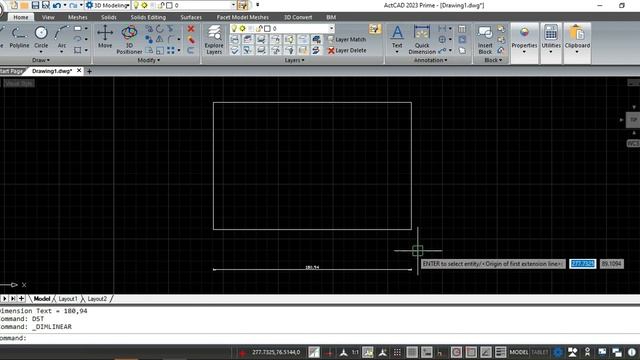Switch to the Surfaces ribbon tab

click(x=191, y=17)
